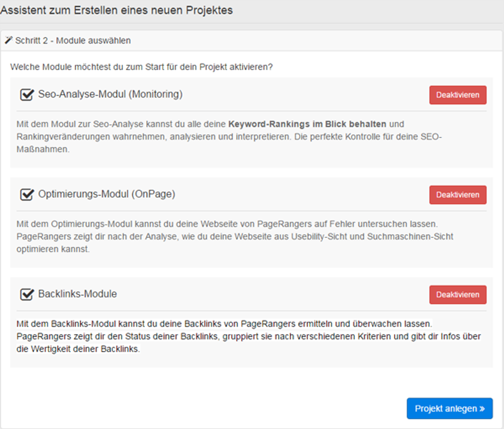
Task: Click the 'Optimierungs-Modul (OnPage)' title
Action: pos(107,194)
